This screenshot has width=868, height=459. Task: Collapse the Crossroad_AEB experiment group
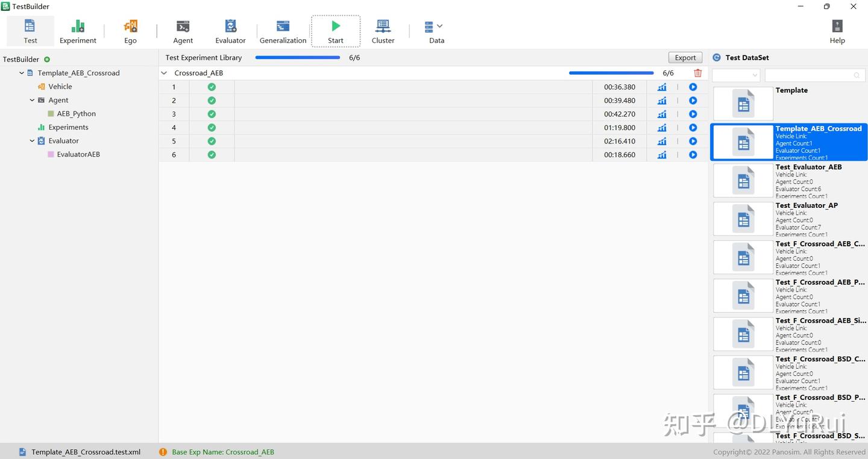point(164,73)
